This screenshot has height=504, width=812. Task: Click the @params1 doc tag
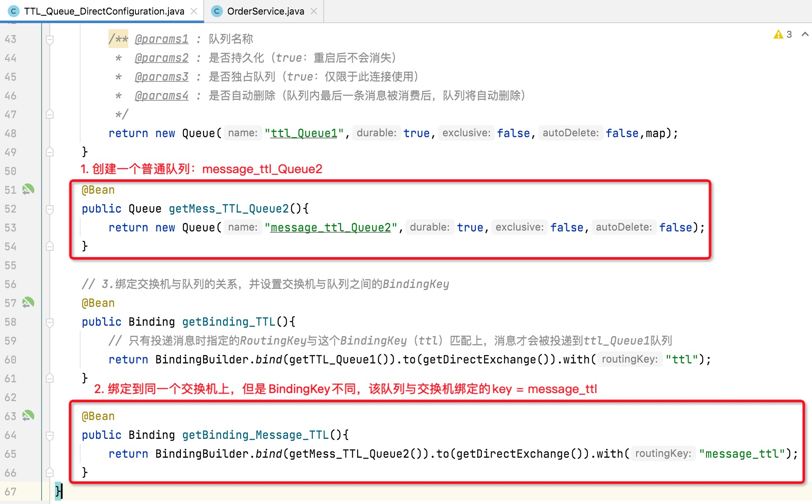point(162,39)
